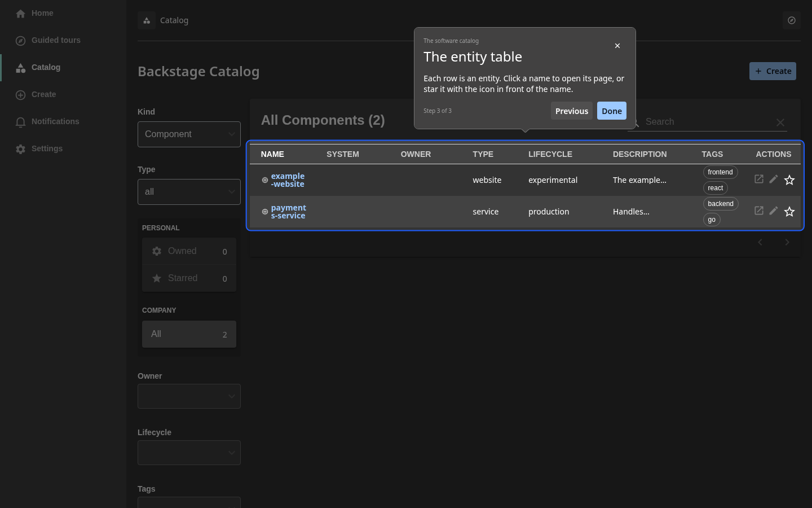Select the All company filter
This screenshot has height=508, width=812.
pyautogui.click(x=189, y=334)
